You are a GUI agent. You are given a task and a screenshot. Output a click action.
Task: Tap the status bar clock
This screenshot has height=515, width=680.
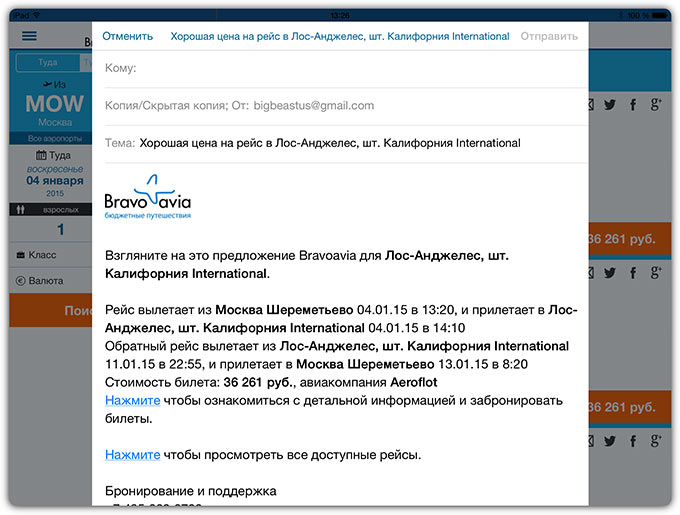pyautogui.click(x=340, y=16)
